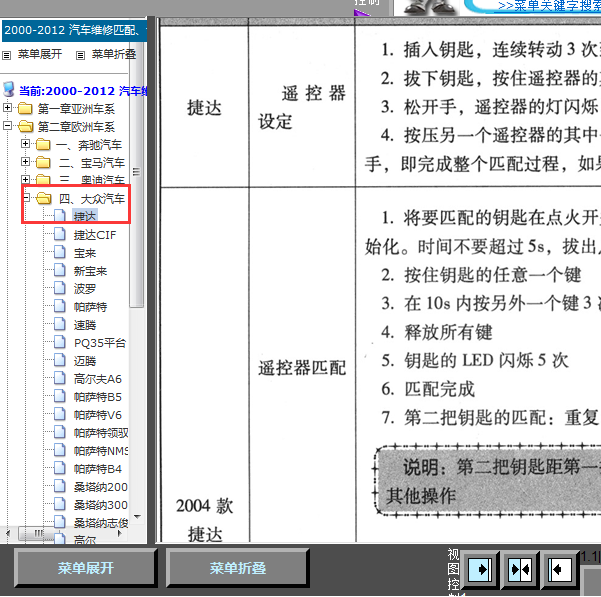This screenshot has height=597, width=601.
Task: Click the page icon next to 帕萨特B5
Action: tap(60, 396)
